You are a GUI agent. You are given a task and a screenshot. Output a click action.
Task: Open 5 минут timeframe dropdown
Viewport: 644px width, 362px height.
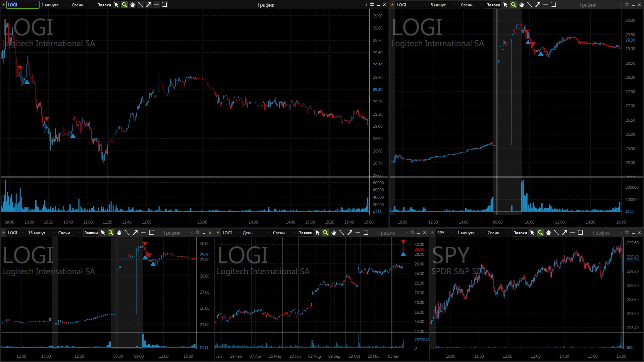pyautogui.click(x=443, y=5)
